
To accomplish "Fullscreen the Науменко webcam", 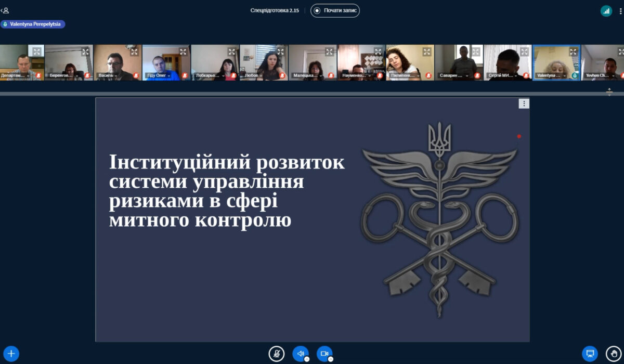I will (x=378, y=51).
